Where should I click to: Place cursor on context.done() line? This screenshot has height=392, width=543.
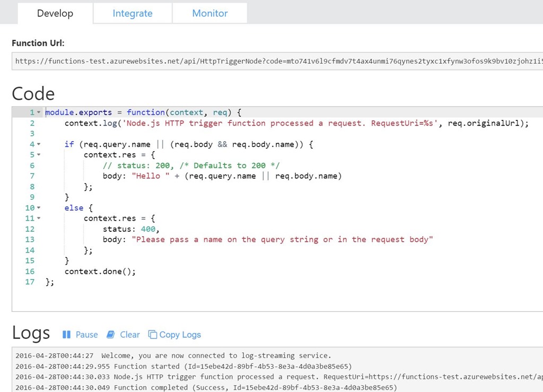pyautogui.click(x=100, y=271)
